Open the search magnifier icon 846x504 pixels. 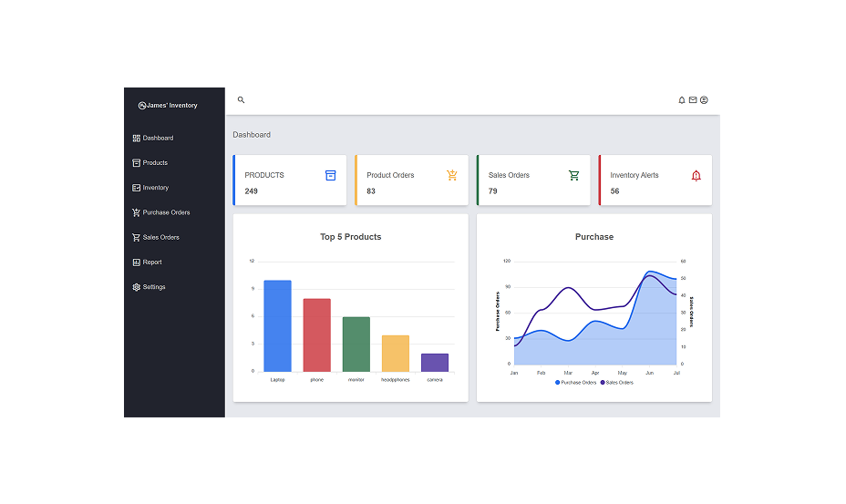(x=242, y=100)
